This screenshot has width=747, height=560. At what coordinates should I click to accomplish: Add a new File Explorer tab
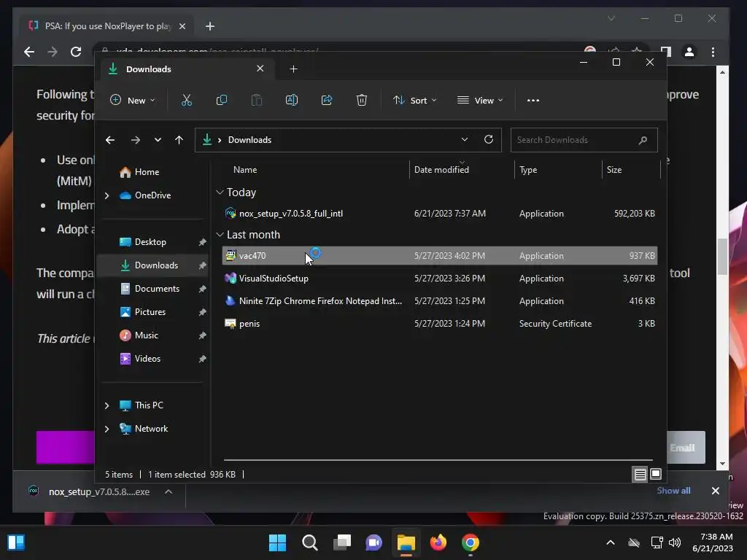293,69
